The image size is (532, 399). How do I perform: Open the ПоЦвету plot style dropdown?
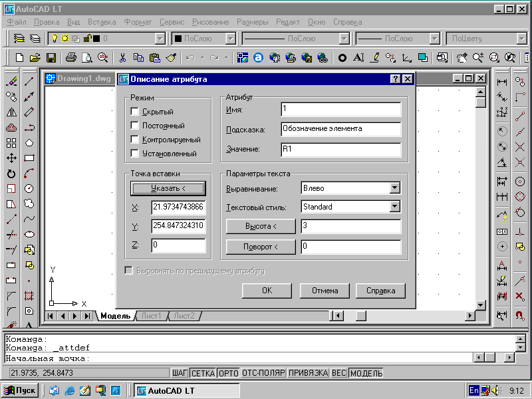click(x=522, y=39)
